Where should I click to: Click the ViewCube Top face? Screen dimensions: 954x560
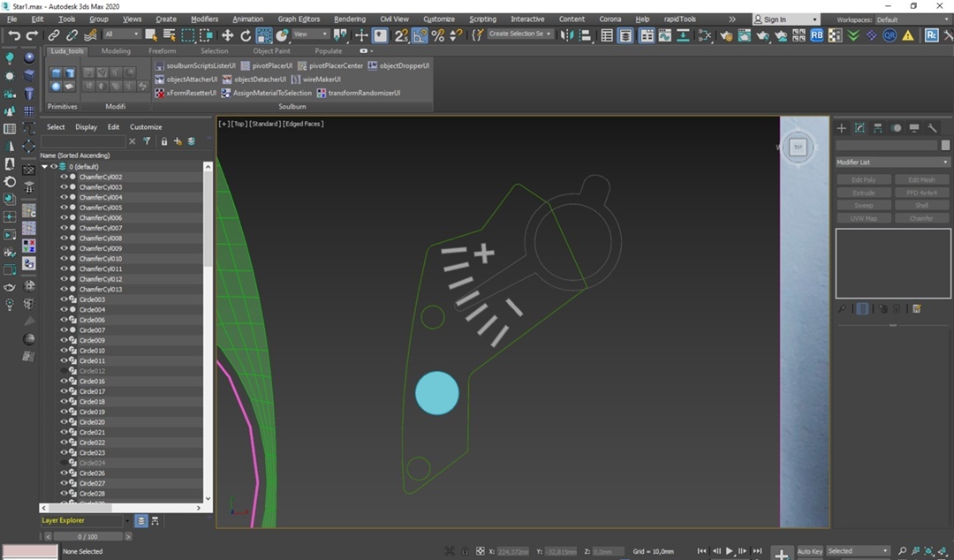point(799,147)
